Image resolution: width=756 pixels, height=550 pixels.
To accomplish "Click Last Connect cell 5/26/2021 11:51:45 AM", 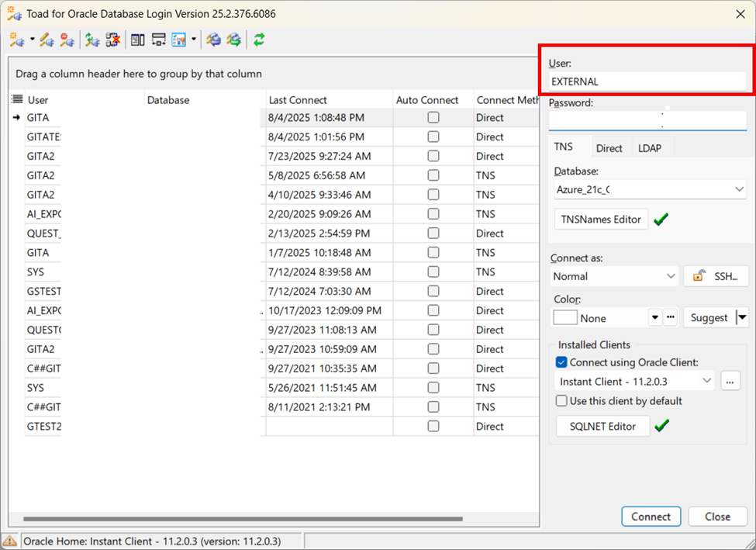I will pos(329,387).
